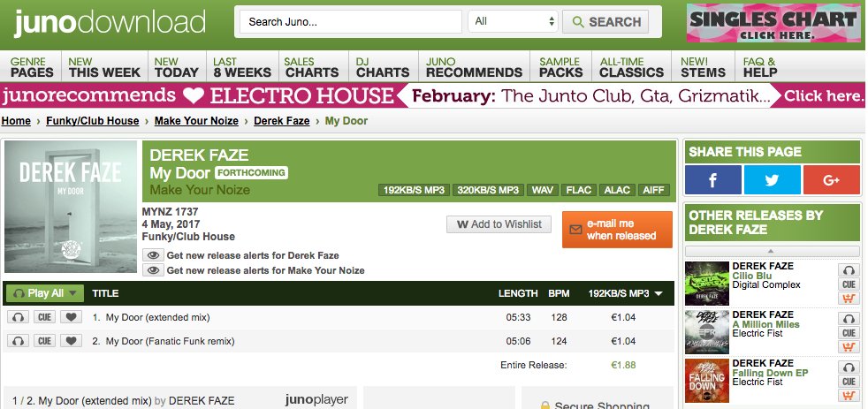The width and height of the screenshot is (868, 409).
Task: Add A Million Miles to cart
Action: pos(849,347)
